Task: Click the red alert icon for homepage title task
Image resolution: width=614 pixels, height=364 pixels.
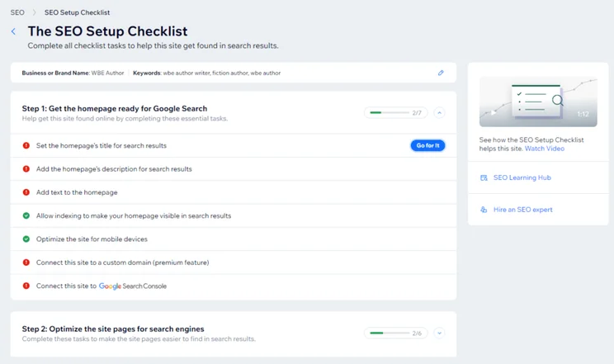Action: click(x=26, y=145)
